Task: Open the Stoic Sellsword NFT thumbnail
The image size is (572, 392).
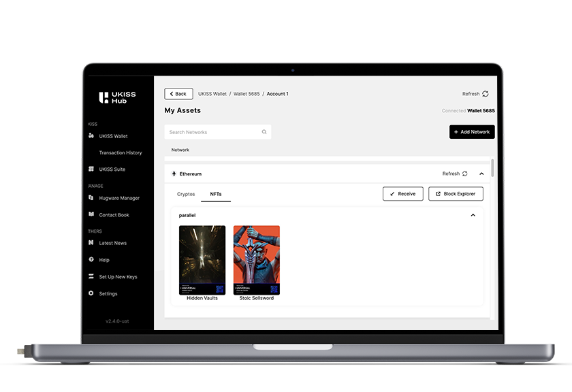Action: click(257, 260)
